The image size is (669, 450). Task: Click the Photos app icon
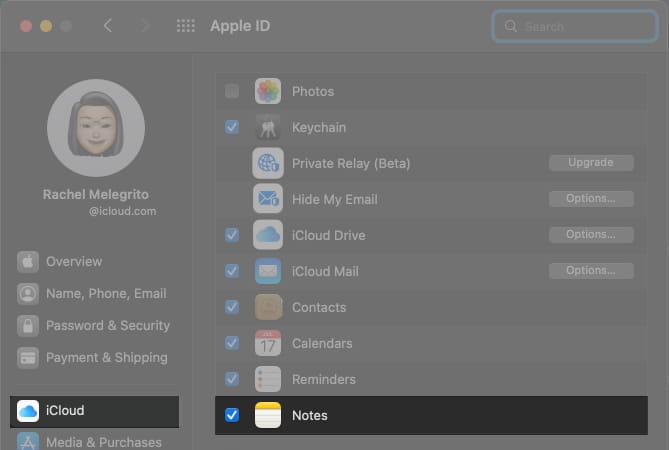tap(268, 91)
